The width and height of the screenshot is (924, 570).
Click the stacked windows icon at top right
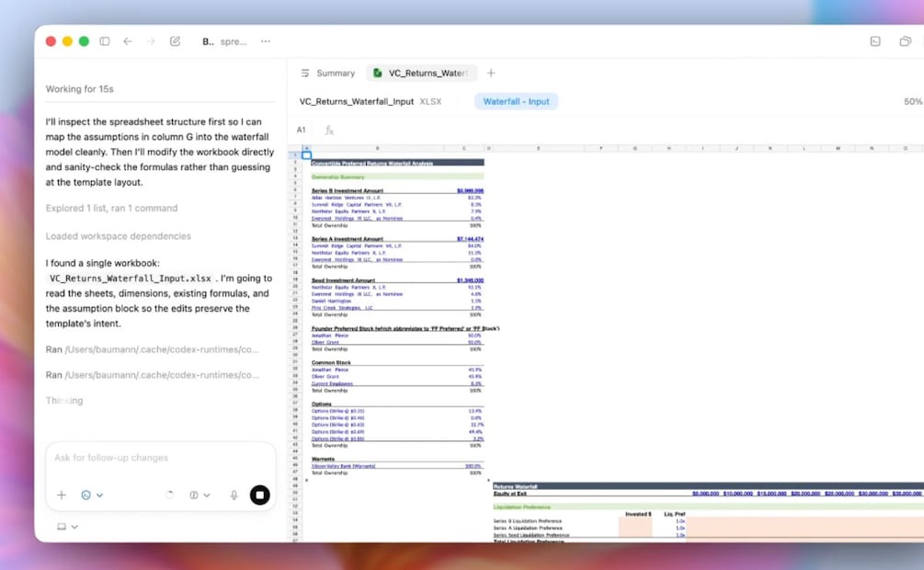(x=905, y=41)
